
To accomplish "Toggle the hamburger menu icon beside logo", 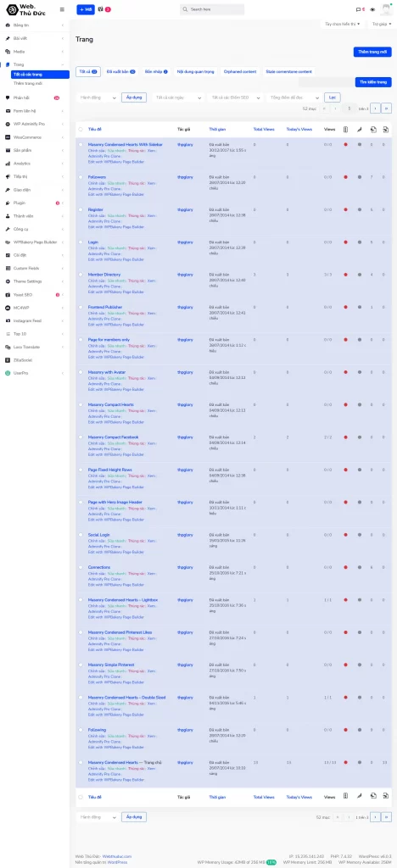I will [x=62, y=9].
